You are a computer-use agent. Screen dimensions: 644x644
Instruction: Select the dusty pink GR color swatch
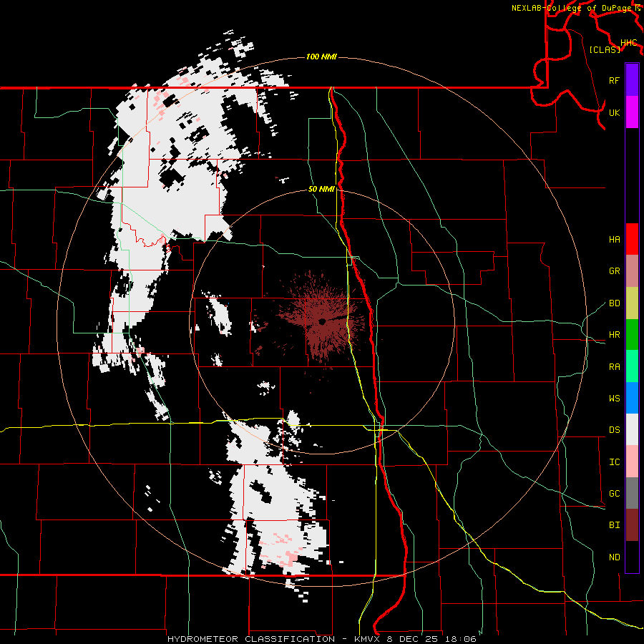[x=632, y=270]
